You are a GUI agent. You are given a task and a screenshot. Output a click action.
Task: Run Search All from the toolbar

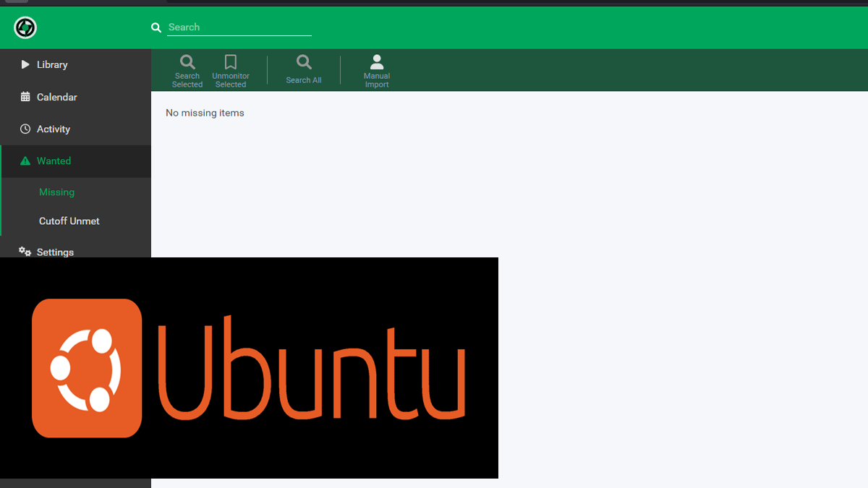pyautogui.click(x=304, y=70)
